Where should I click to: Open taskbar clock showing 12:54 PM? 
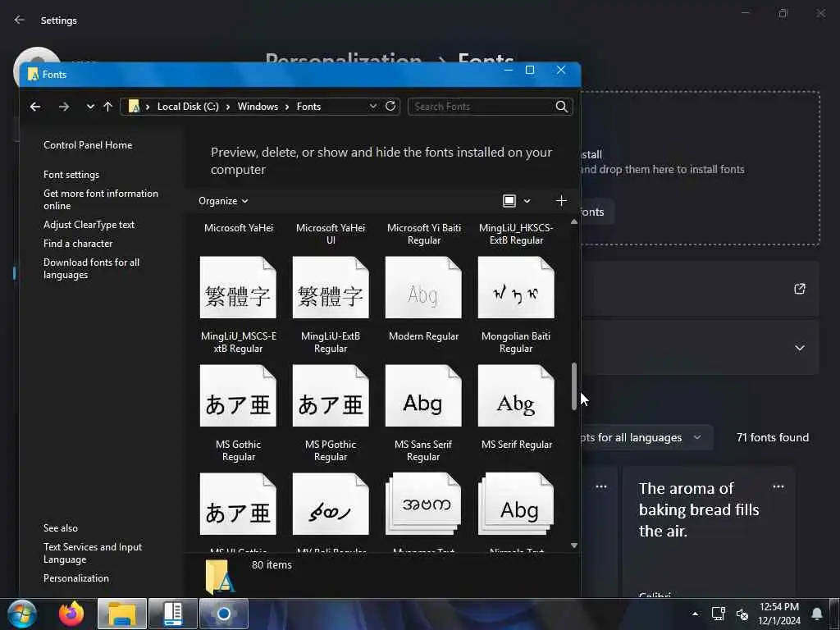pyautogui.click(x=779, y=614)
